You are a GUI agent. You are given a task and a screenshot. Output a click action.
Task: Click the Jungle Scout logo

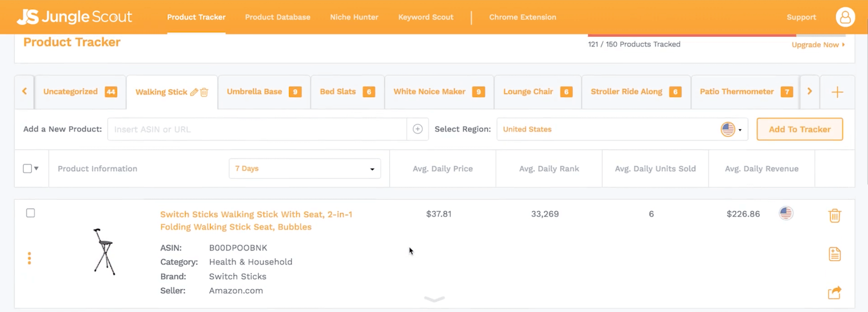tap(74, 17)
